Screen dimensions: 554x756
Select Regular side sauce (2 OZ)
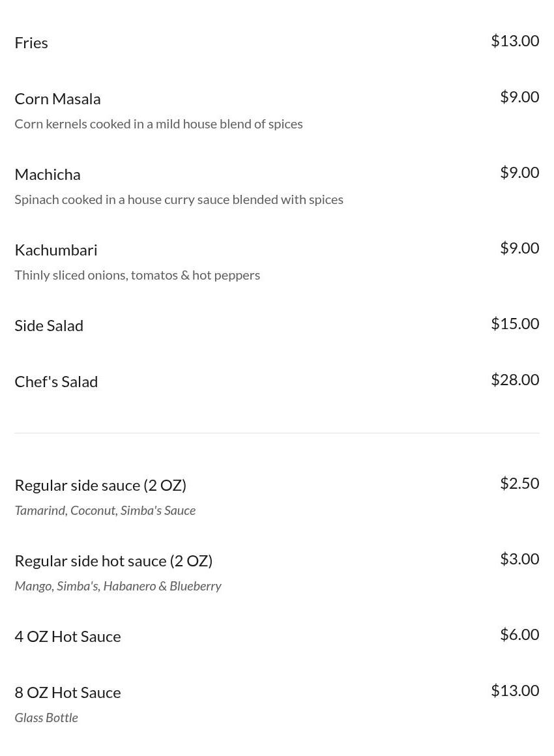(100, 485)
